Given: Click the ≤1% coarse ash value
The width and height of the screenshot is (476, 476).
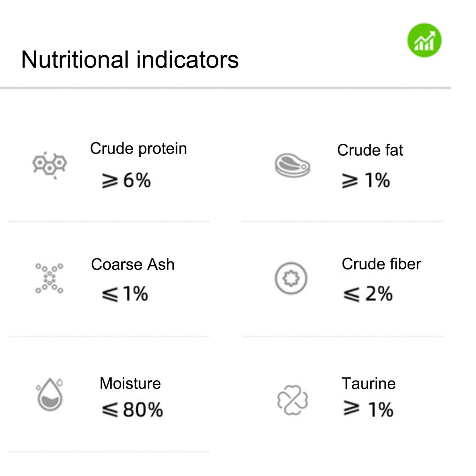Looking at the screenshot, I should [x=125, y=294].
